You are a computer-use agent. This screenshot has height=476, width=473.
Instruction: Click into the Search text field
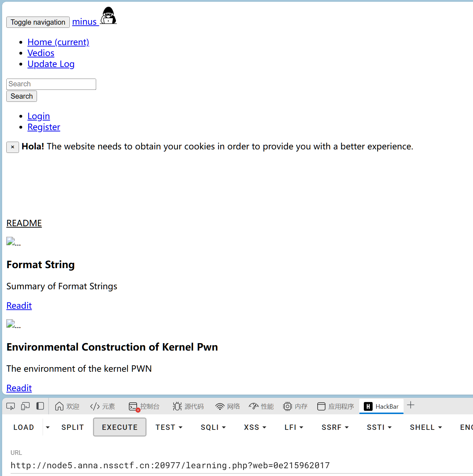51,84
